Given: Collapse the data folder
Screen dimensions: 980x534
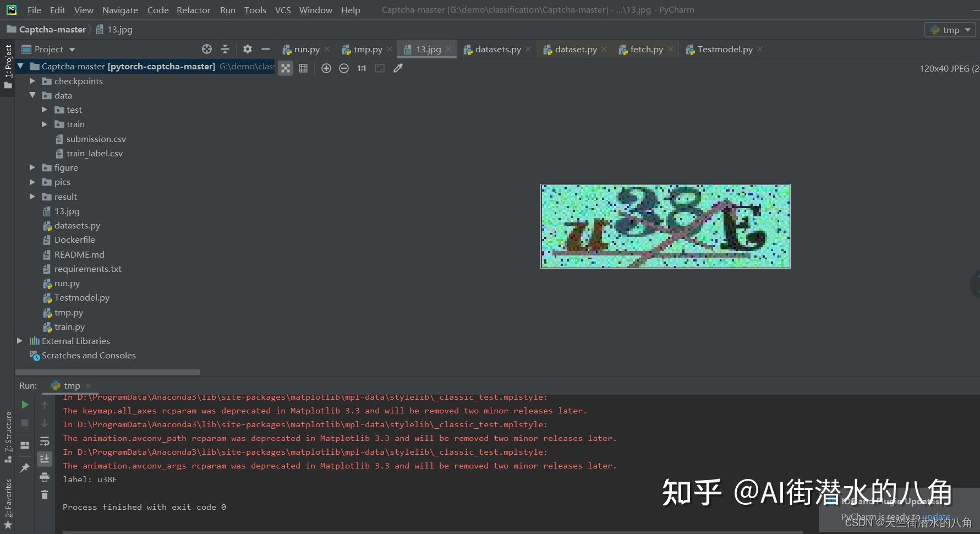Looking at the screenshot, I should [32, 95].
